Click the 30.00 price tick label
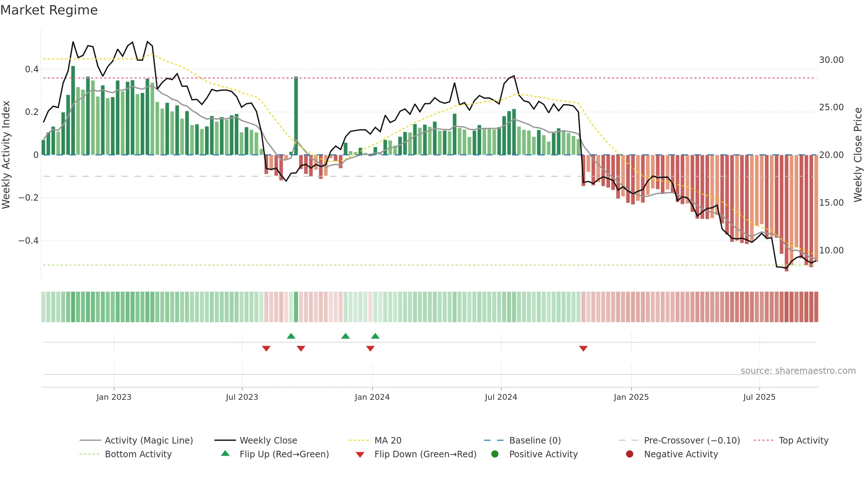Image resolution: width=868 pixels, height=488 pixels. pyautogui.click(x=831, y=60)
